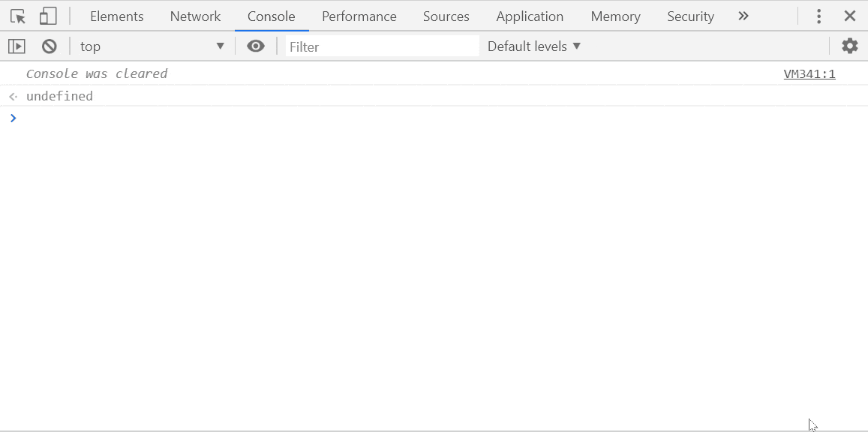868x432 pixels.
Task: Open the Security tab
Action: click(x=690, y=16)
